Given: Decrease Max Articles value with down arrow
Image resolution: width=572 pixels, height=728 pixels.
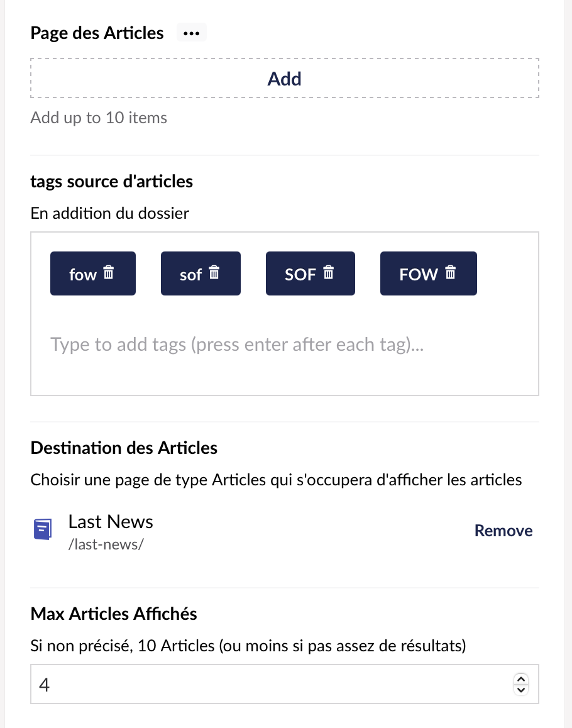Looking at the screenshot, I should click(521, 690).
